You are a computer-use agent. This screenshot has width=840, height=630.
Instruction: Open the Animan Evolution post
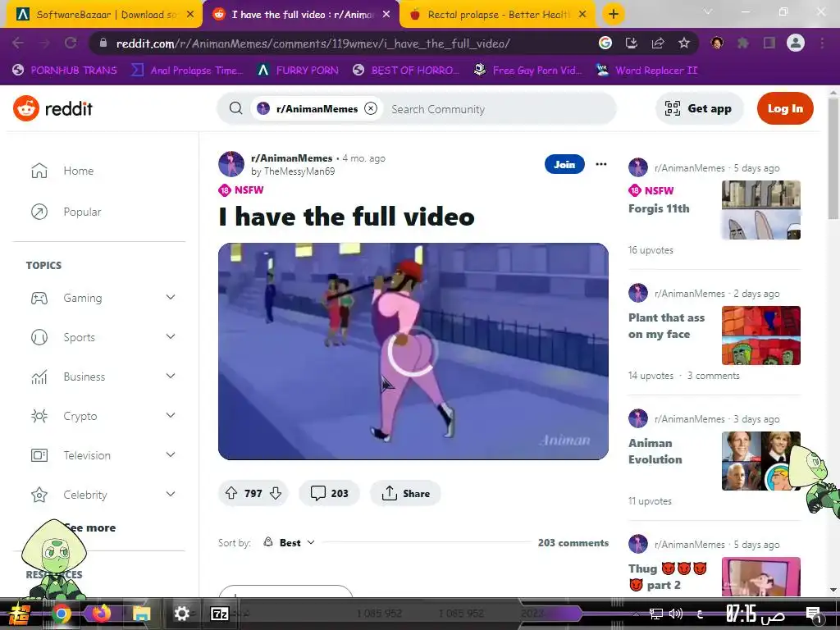655,451
